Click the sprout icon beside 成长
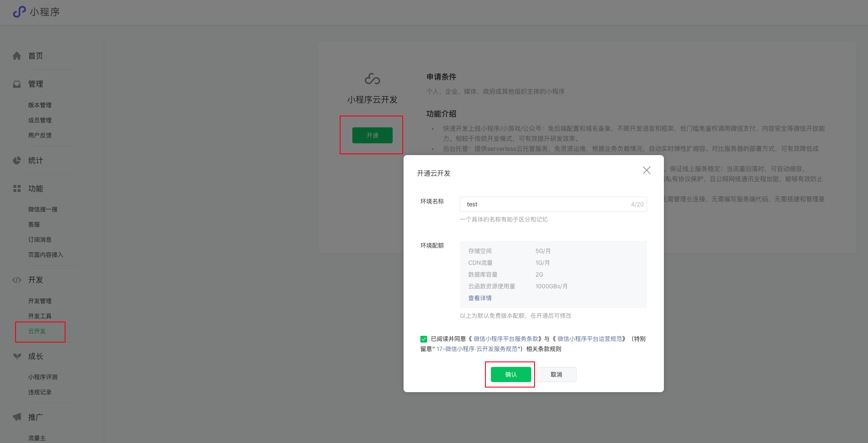This screenshot has width=868, height=443. (17, 356)
